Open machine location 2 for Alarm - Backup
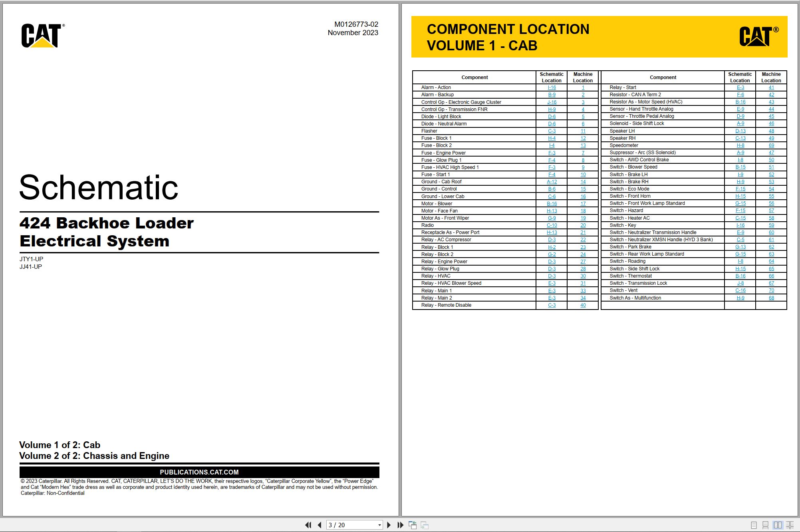The height and width of the screenshot is (532, 800). (583, 95)
